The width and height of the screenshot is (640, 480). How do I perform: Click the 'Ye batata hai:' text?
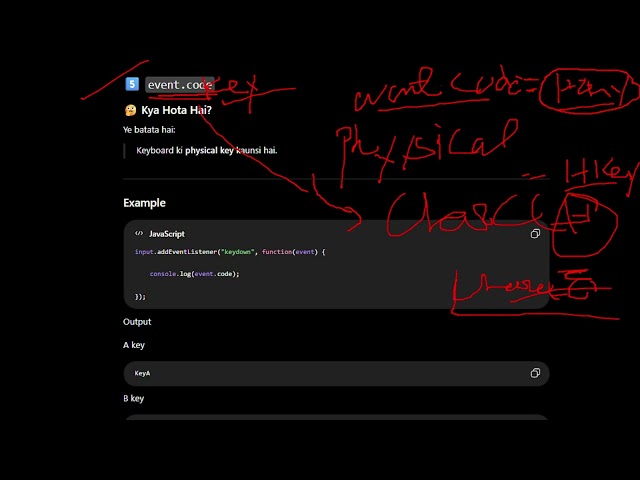point(149,130)
